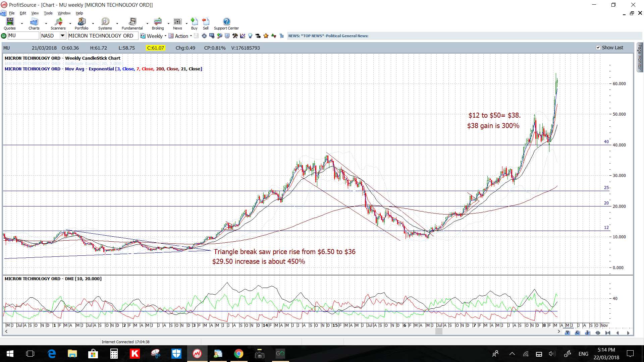Image resolution: width=644 pixels, height=362 pixels.
Task: Expand the Fundamental dropdown arrow
Action: tap(147, 24)
